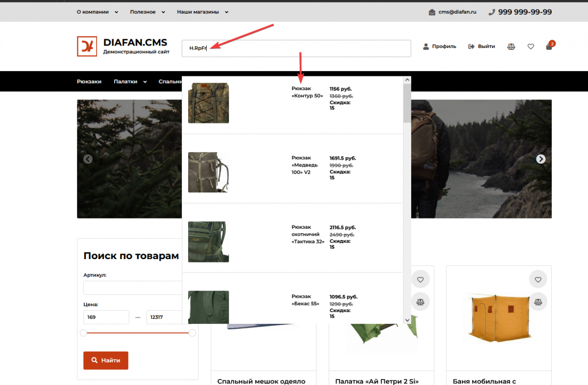Expand the Полезное dropdown menu
588x385 pixels.
(147, 12)
